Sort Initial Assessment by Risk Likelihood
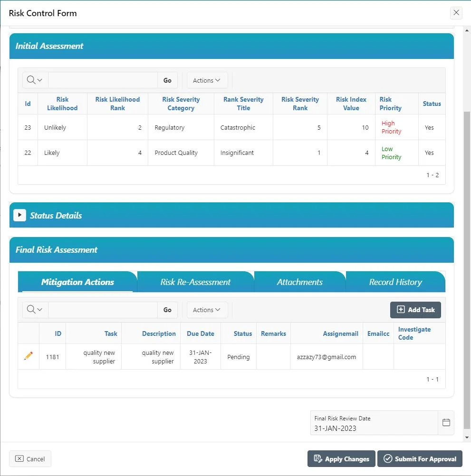This screenshot has height=476, width=471. (x=62, y=104)
